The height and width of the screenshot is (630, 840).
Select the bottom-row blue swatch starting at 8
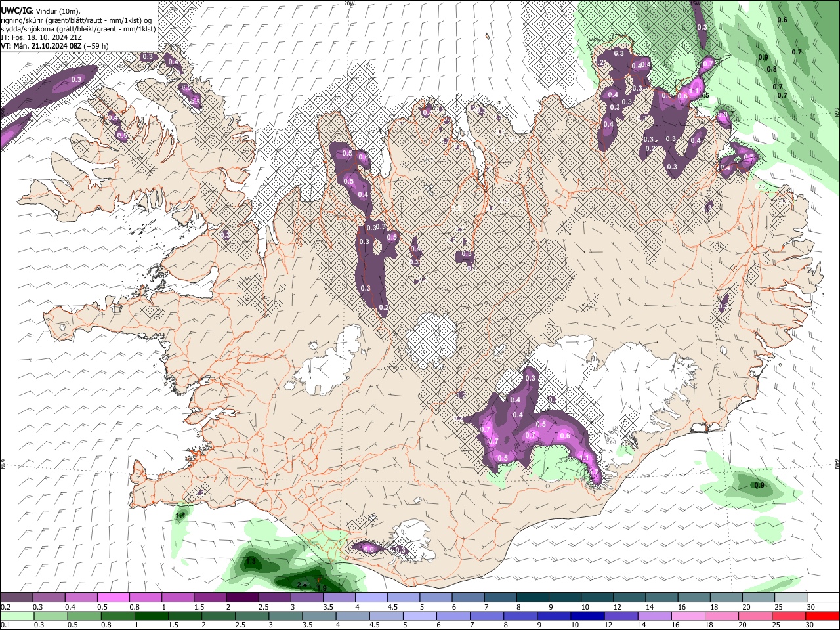[520, 616]
